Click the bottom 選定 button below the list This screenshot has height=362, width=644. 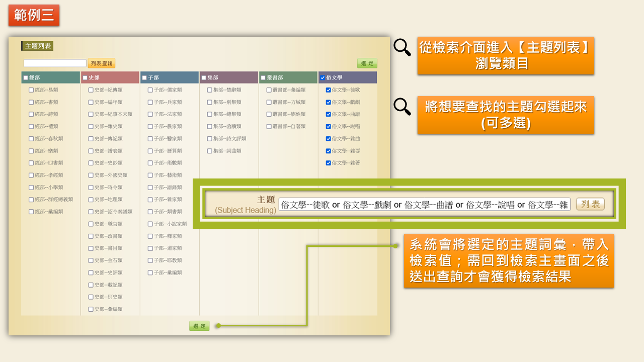[199, 326]
